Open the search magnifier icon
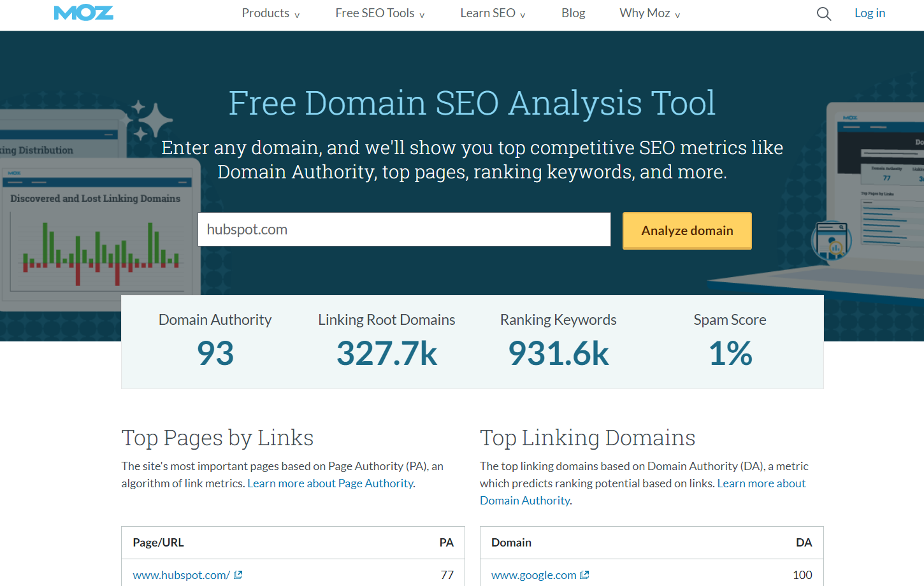This screenshot has height=586, width=924. pos(823,13)
